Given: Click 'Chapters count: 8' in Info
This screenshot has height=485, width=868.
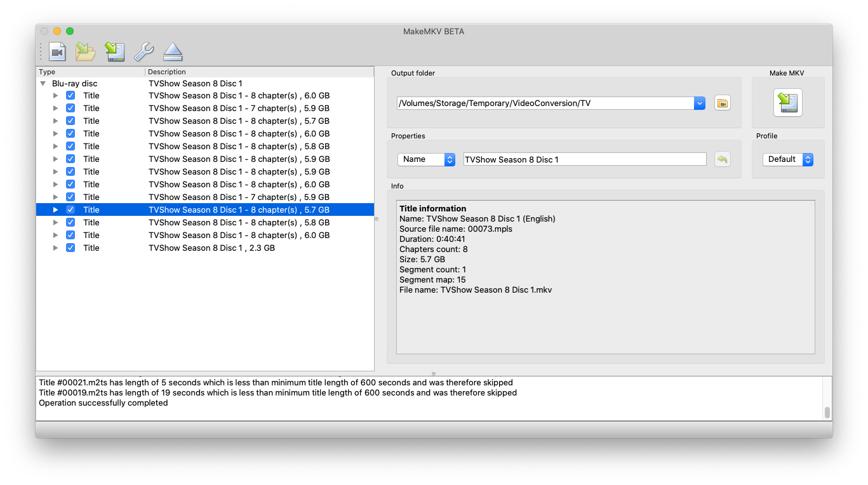Looking at the screenshot, I should [433, 249].
